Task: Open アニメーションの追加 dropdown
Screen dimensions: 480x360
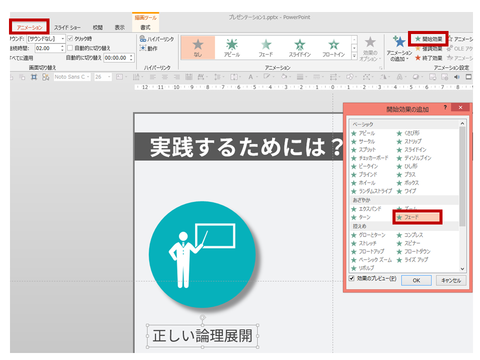Action: (399, 49)
